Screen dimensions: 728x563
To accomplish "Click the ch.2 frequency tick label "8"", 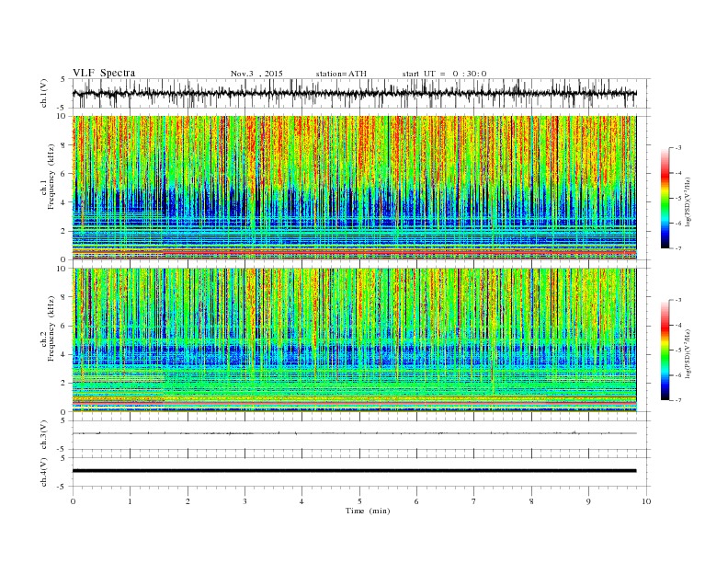I will pyautogui.click(x=63, y=297).
